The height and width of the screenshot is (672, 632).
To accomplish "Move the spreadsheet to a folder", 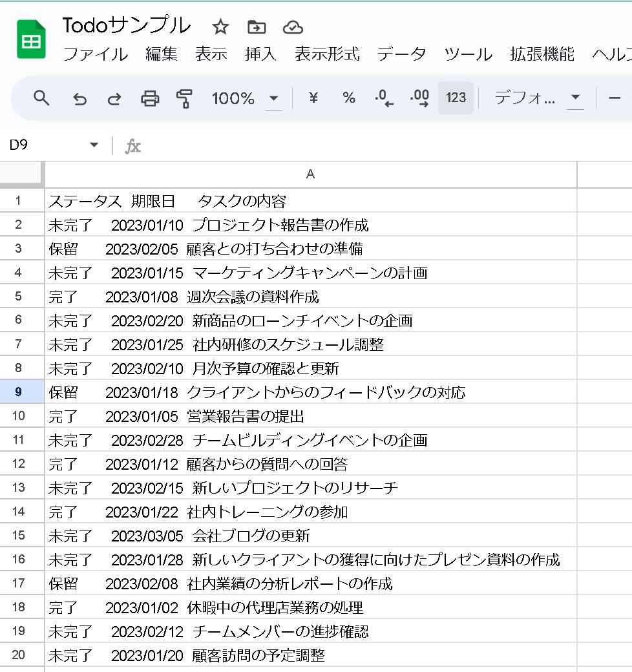I will pyautogui.click(x=257, y=27).
